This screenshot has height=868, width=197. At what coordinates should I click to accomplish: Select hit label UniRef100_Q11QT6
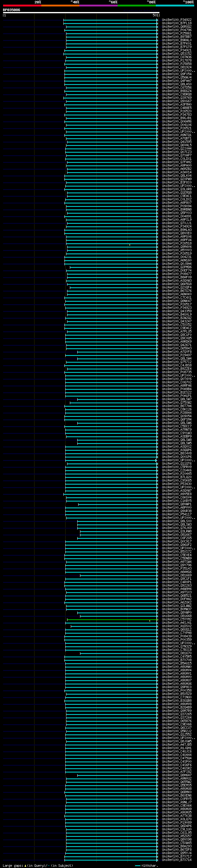pos(177,463)
